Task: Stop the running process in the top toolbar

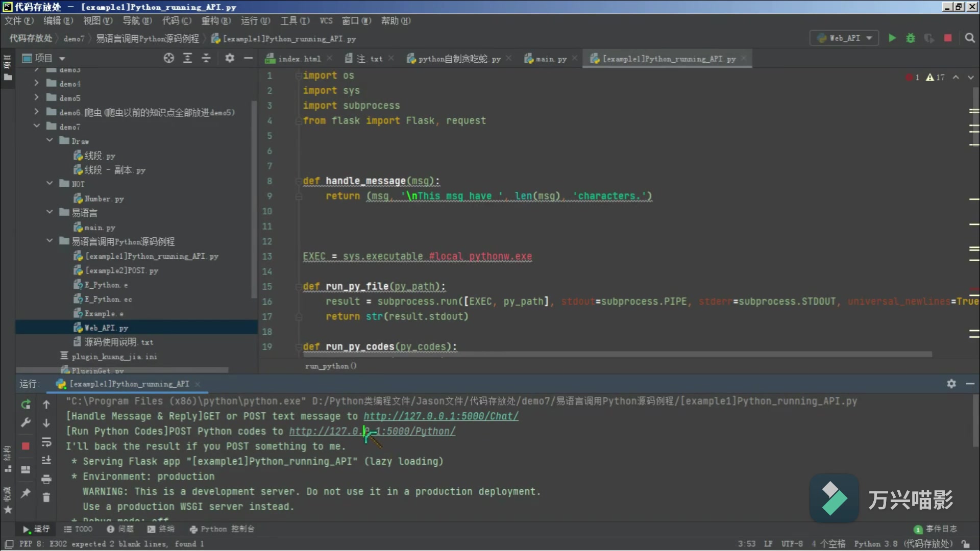Action: click(x=948, y=38)
